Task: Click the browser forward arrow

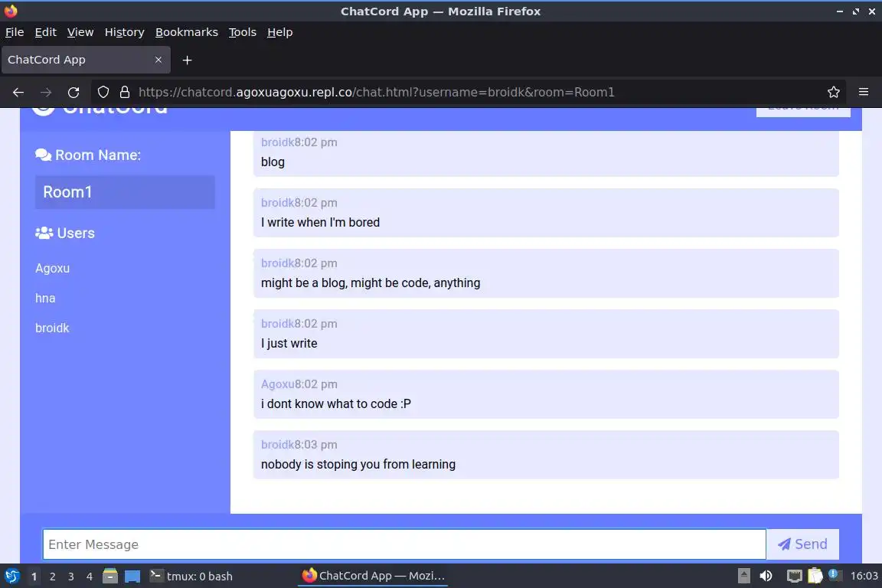Action: click(x=46, y=93)
